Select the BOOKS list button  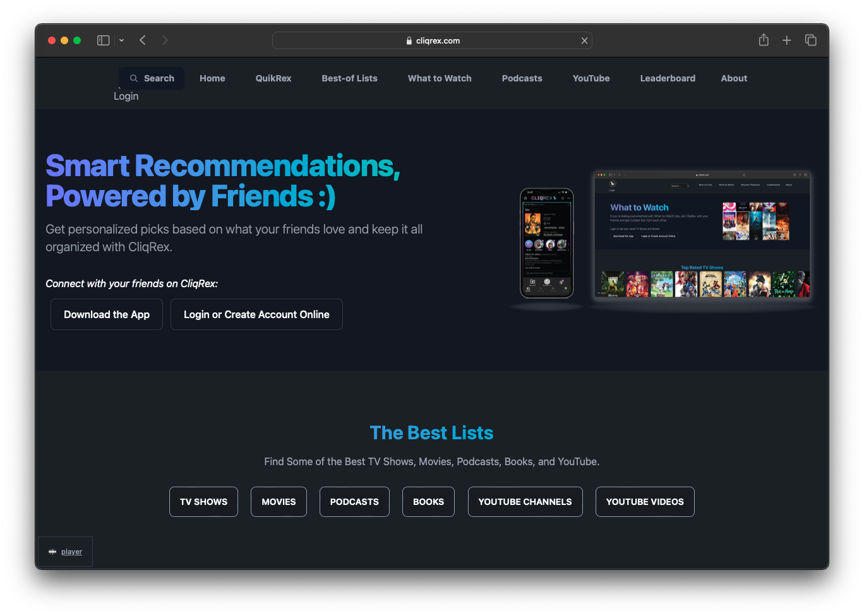pos(428,502)
